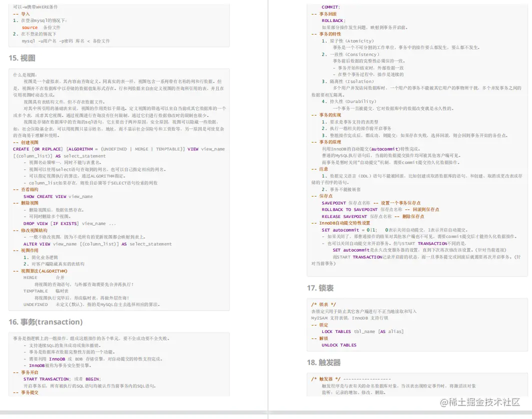Click the comment "-- 事务的原理"
Viewport: 532px width, 419px height.
[x=326, y=142]
